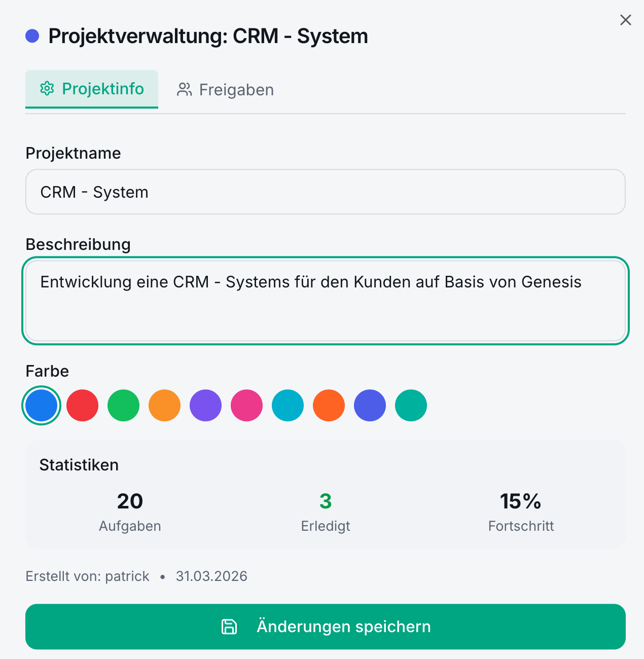Click the gear icon on the Projektinfo tab

[47, 89]
